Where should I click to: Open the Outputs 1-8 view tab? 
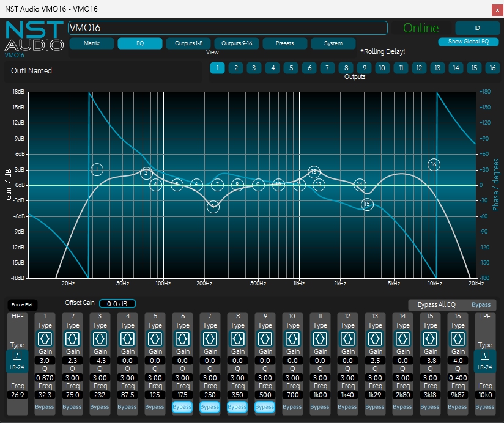click(188, 43)
